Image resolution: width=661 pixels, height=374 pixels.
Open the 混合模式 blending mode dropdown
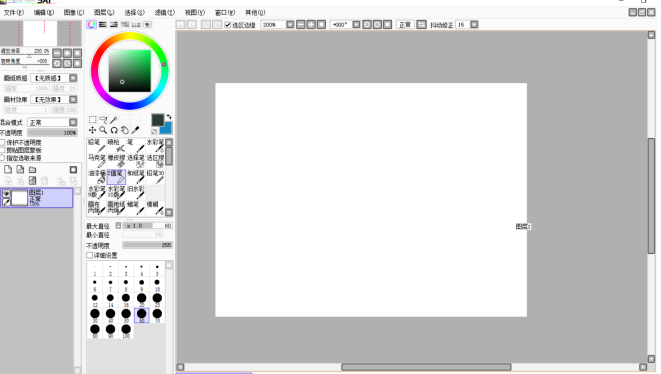(x=73, y=122)
